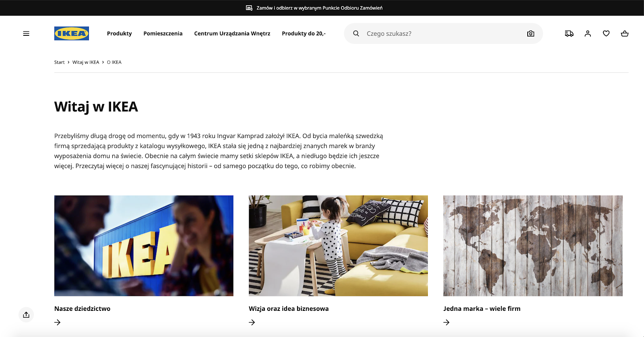Click the O IKEA breadcrumb
The image size is (644, 337).
(114, 62)
